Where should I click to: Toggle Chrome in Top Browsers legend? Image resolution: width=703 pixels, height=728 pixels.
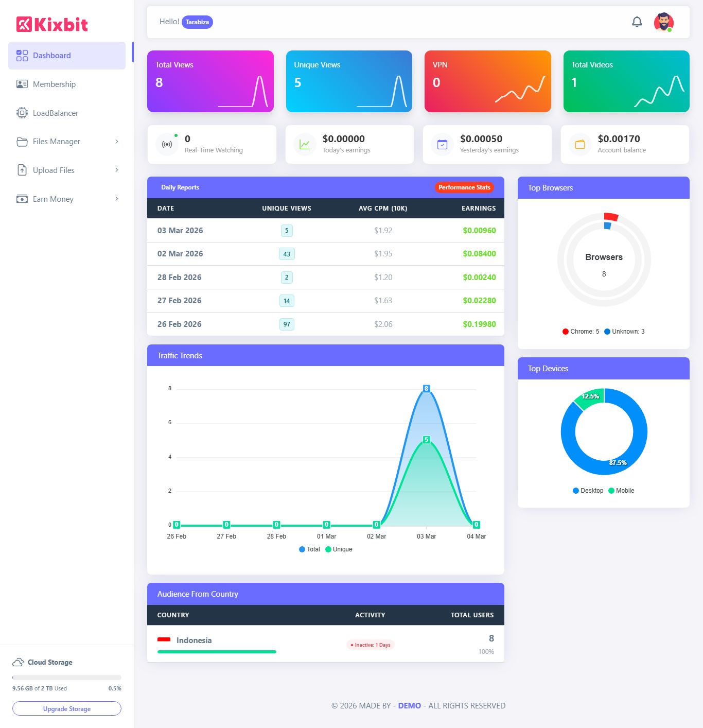581,332
